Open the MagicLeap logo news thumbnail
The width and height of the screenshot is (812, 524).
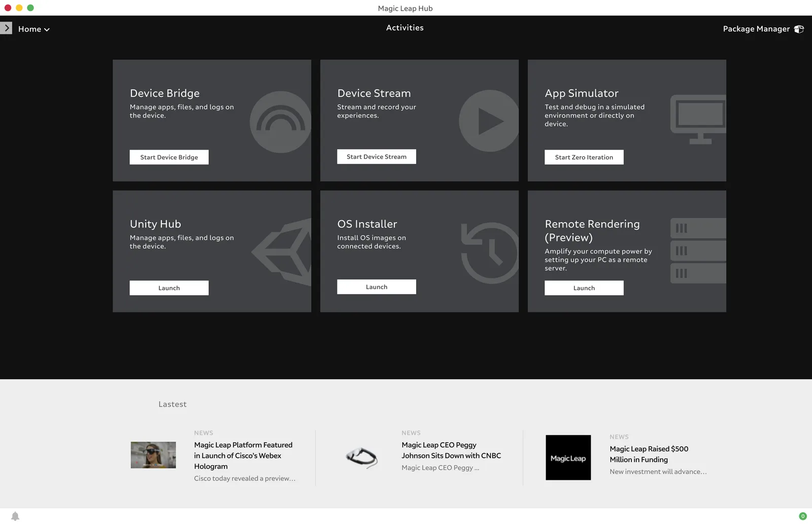[x=568, y=458]
